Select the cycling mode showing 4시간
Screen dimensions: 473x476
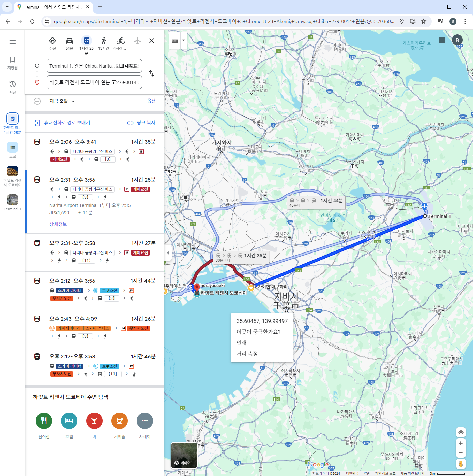click(120, 44)
